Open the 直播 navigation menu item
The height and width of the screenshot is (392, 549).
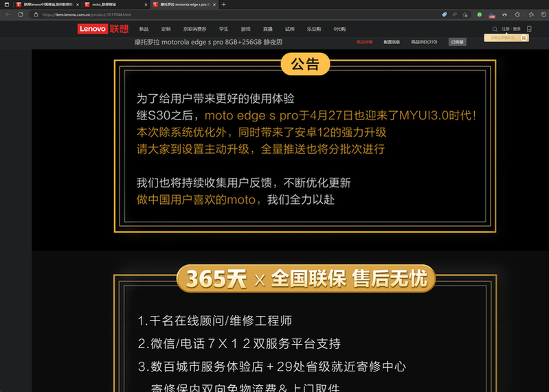click(x=268, y=29)
